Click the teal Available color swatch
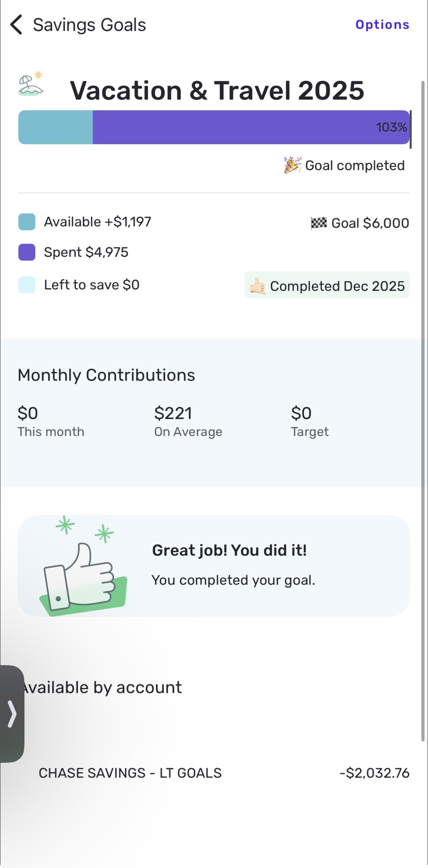The width and height of the screenshot is (428, 868). click(27, 222)
